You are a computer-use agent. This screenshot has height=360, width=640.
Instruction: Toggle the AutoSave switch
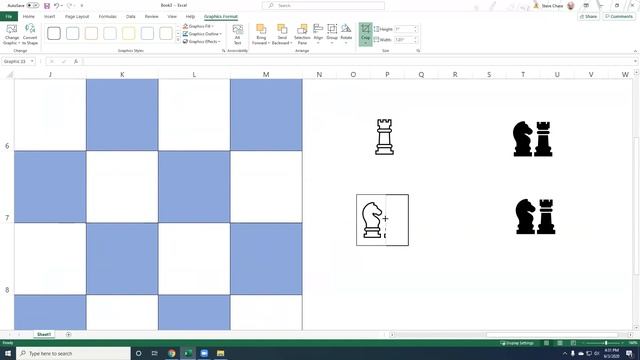point(33,5)
